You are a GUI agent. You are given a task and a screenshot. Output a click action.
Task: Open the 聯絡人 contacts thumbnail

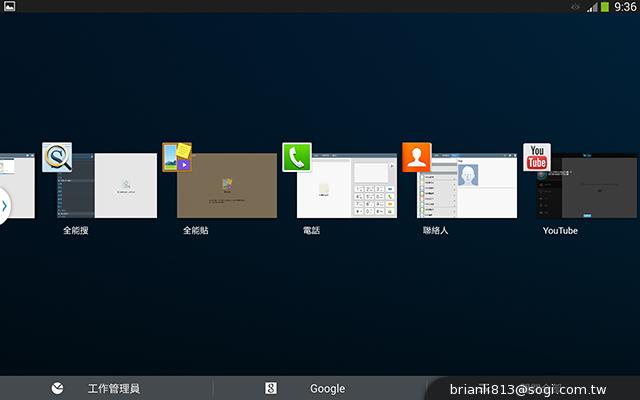point(467,185)
